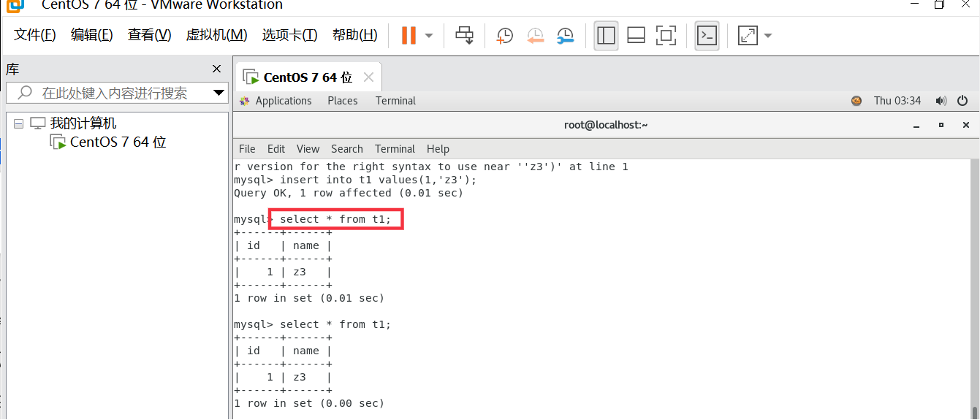The image size is (980, 420).
Task: Click the stretch guest display icon
Action: [748, 35]
